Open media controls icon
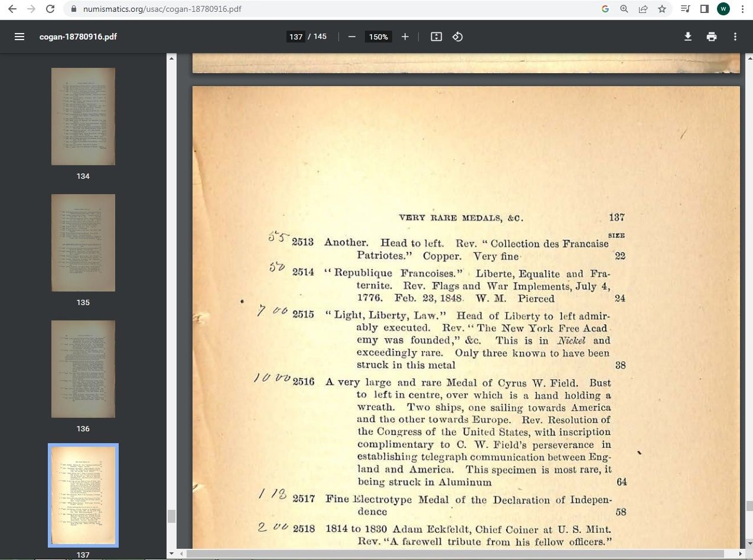This screenshot has width=753, height=560. tap(685, 9)
